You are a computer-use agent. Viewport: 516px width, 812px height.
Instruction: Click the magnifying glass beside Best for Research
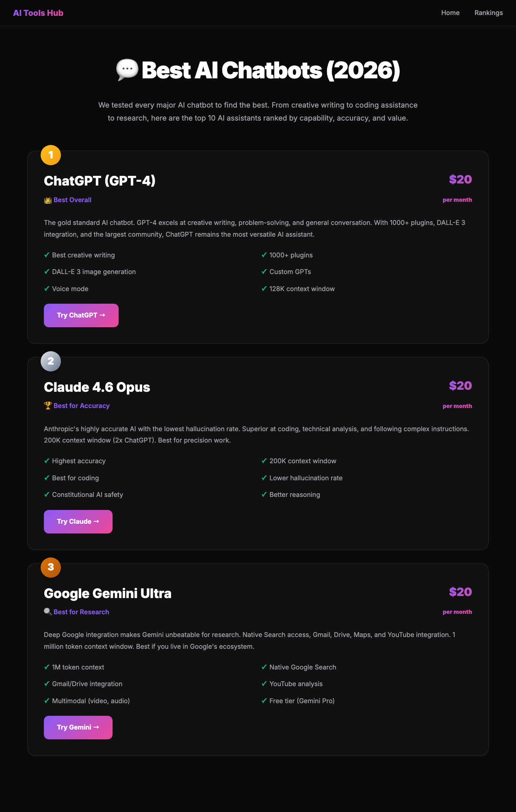48,611
